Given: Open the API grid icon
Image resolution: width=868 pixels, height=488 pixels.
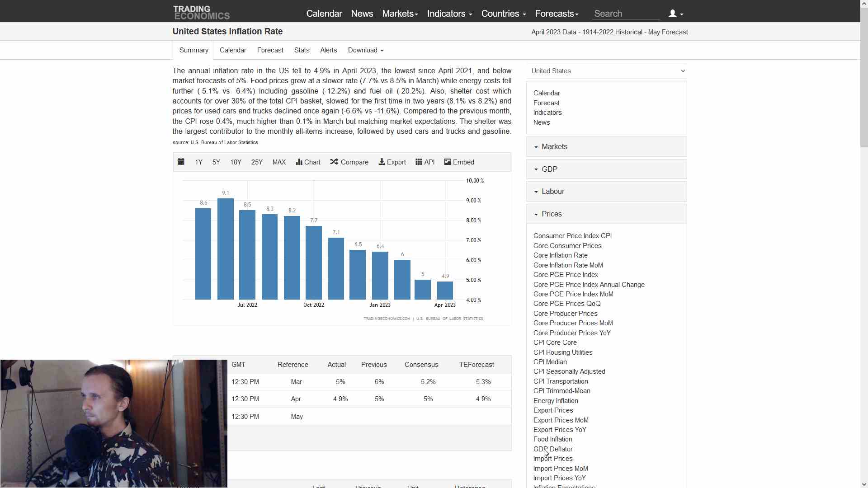Looking at the screenshot, I should [x=419, y=162].
